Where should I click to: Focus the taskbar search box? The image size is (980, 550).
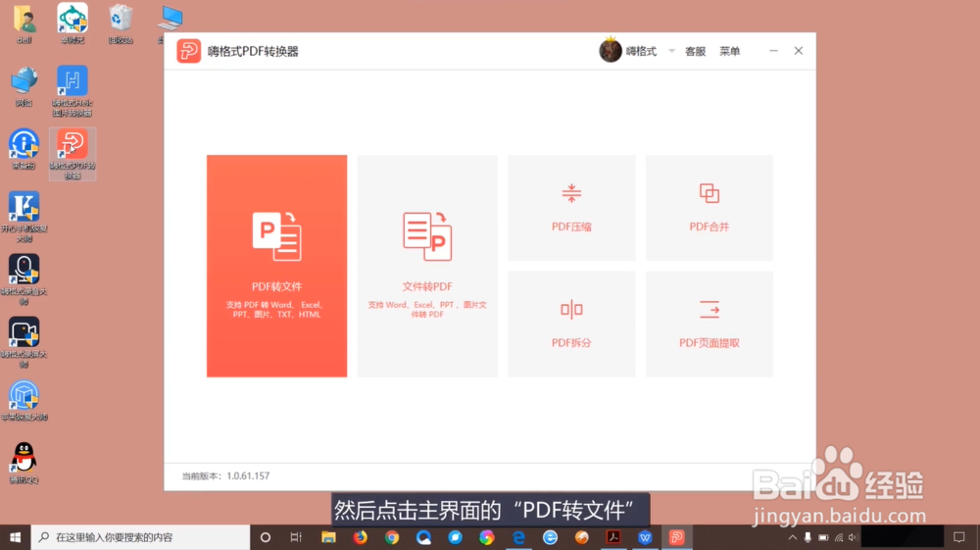pos(140,537)
